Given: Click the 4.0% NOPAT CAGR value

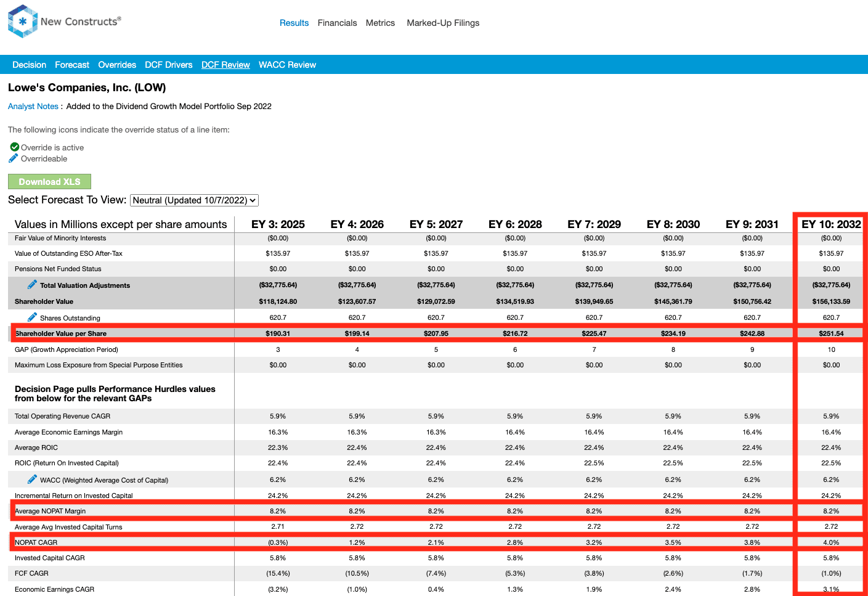Looking at the screenshot, I should [x=831, y=542].
